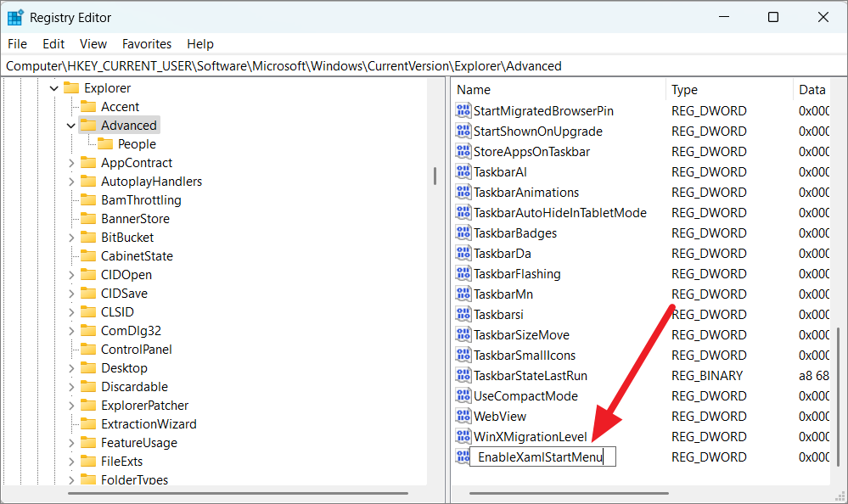Minimize the Registry Editor window
The height and width of the screenshot is (504, 848).
[x=723, y=17]
